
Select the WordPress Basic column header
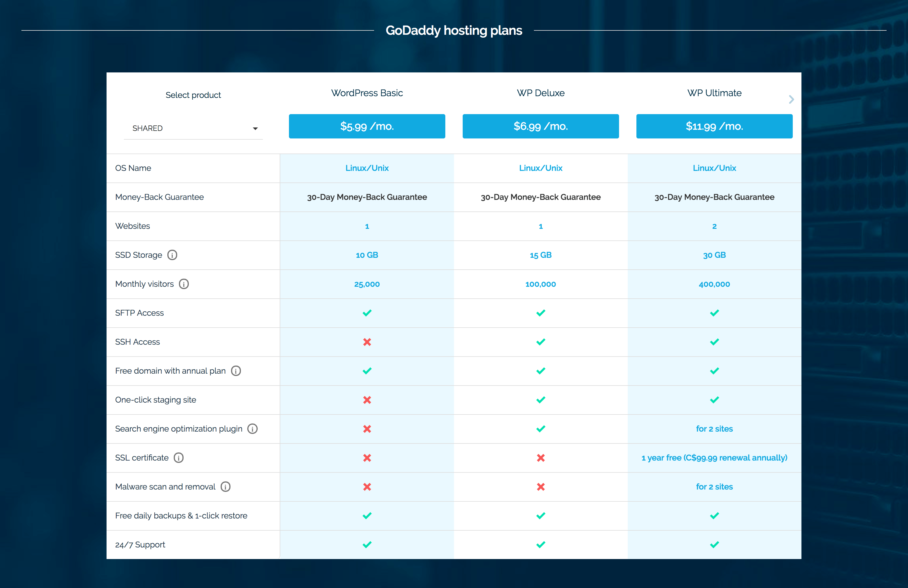[x=367, y=93]
